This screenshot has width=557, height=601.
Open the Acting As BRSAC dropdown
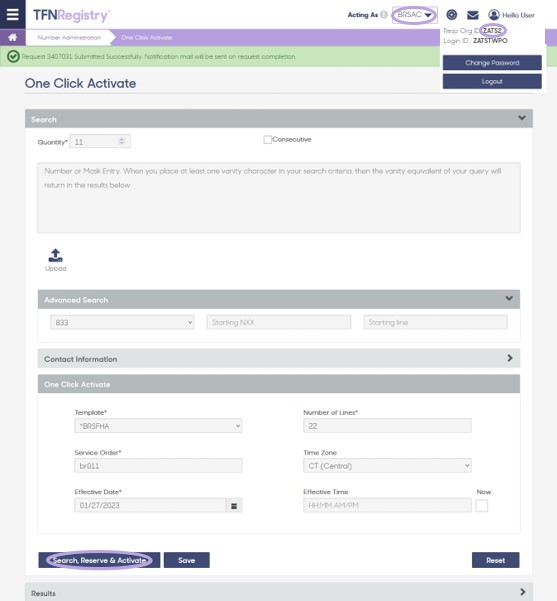click(414, 15)
